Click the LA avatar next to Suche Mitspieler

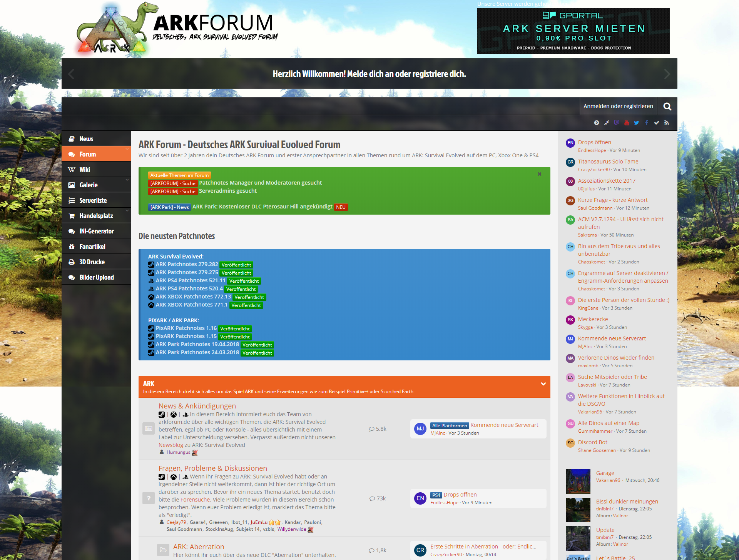point(570,377)
